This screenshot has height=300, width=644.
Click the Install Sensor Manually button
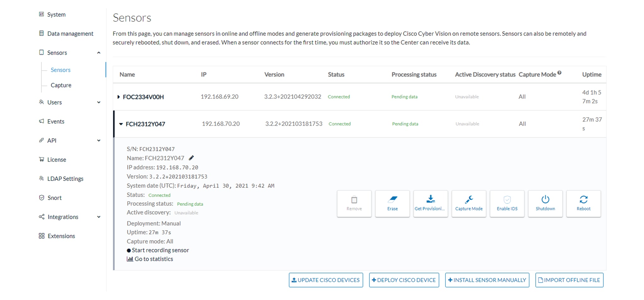(487, 280)
